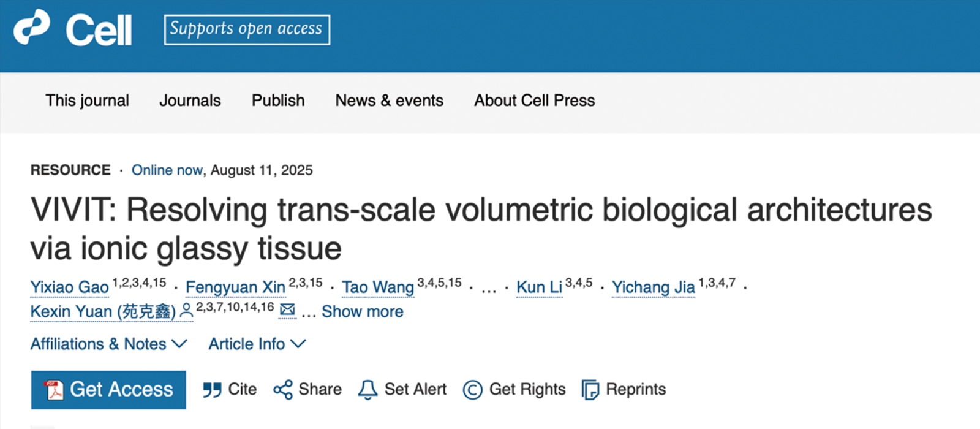980x429 pixels.
Task: Click the PDF icon in Get Access
Action: (x=54, y=390)
